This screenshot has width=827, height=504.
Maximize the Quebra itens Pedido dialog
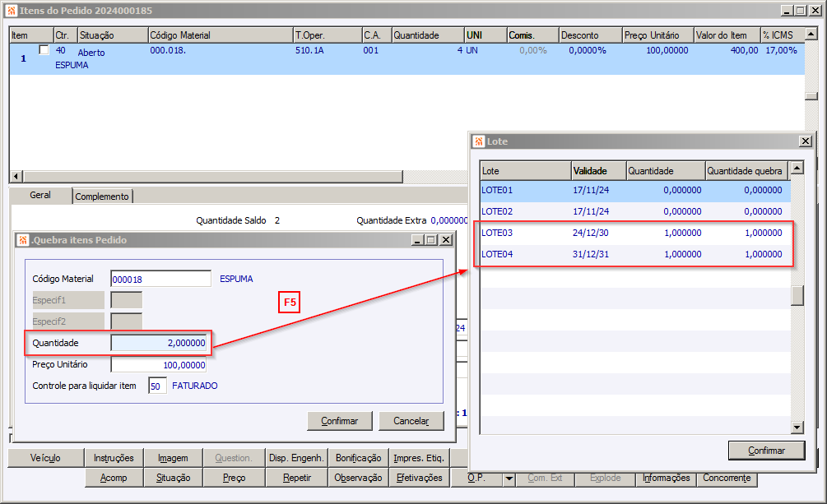[431, 240]
